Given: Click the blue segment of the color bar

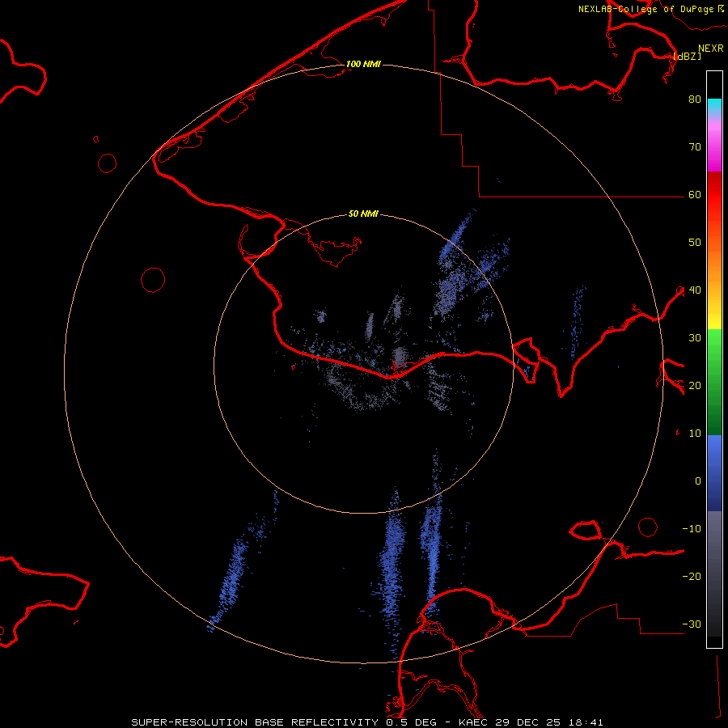Looking at the screenshot, I should tap(714, 473).
